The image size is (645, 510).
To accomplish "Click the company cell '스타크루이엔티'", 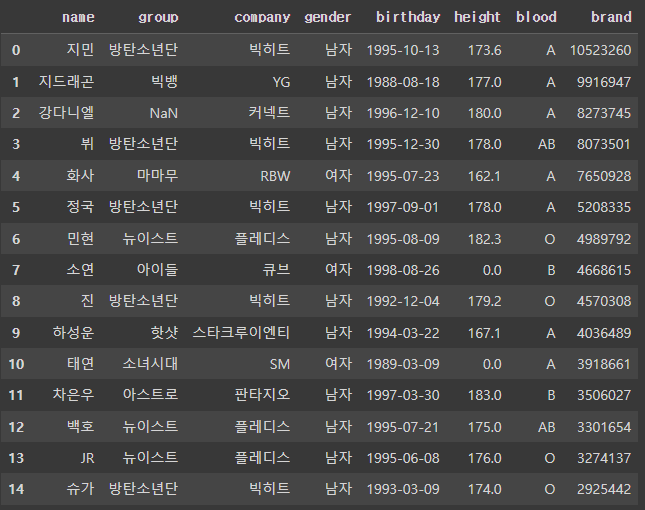I will (241, 332).
